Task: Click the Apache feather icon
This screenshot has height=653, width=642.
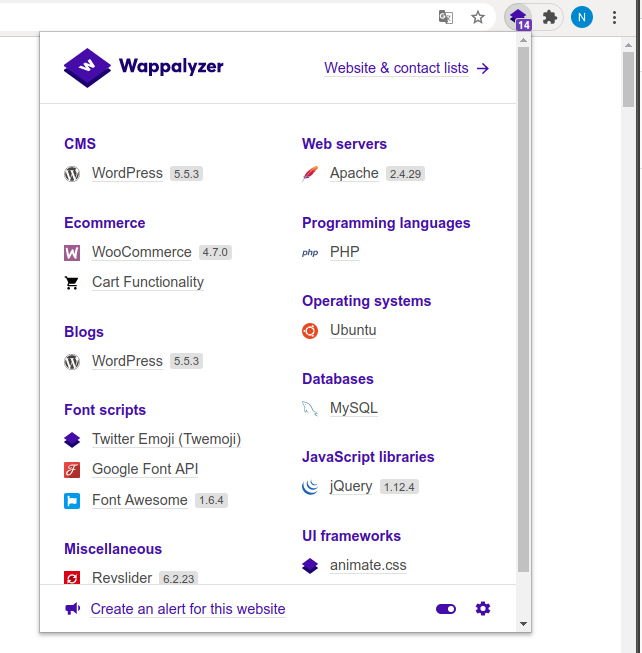Action: pyautogui.click(x=310, y=174)
